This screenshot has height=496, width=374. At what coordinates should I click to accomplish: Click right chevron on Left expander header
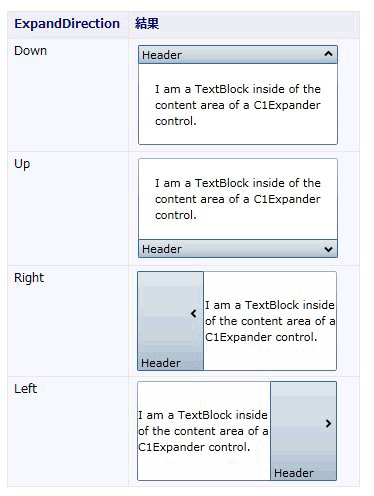point(328,423)
